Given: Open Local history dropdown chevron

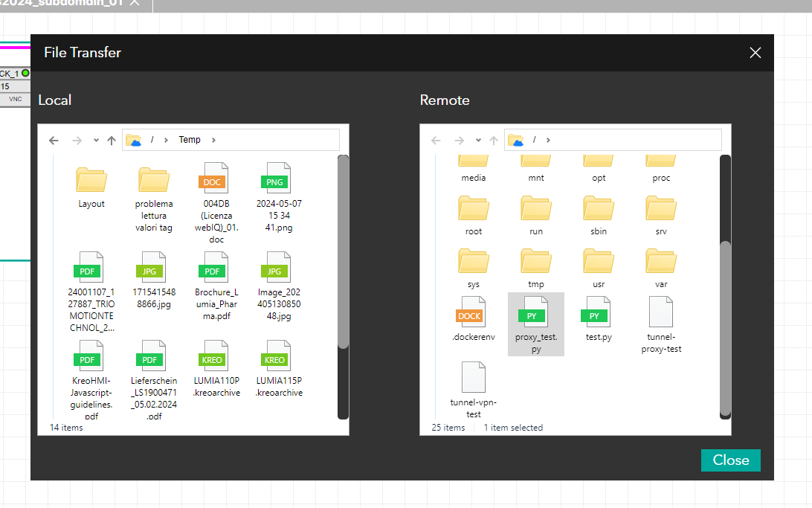Looking at the screenshot, I should pos(96,140).
